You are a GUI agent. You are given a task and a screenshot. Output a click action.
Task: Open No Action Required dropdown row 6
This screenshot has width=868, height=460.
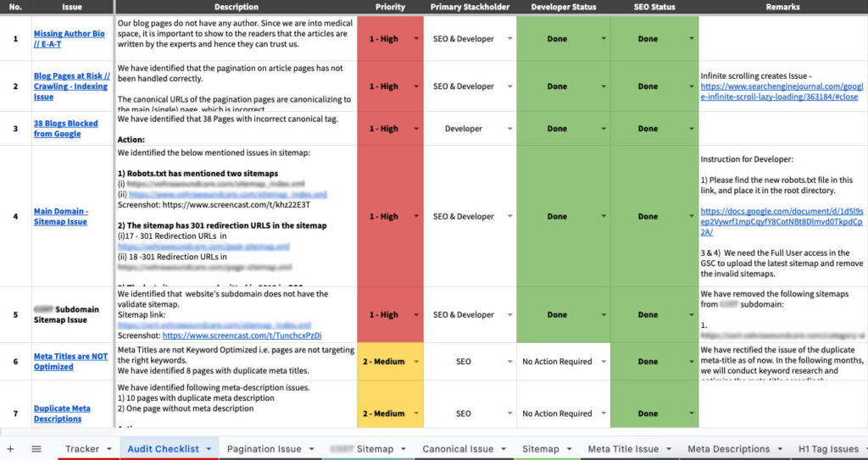604,362
